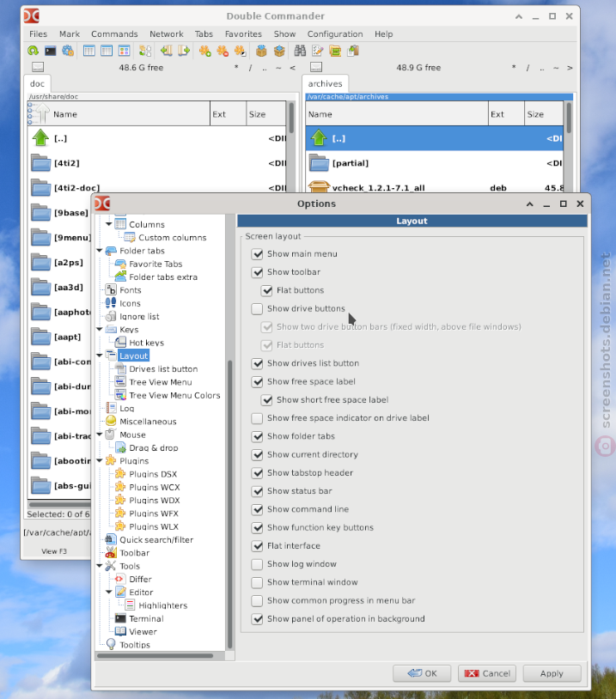Click the green right-arrow panel icon
The height and width of the screenshot is (699, 616).
click(184, 51)
